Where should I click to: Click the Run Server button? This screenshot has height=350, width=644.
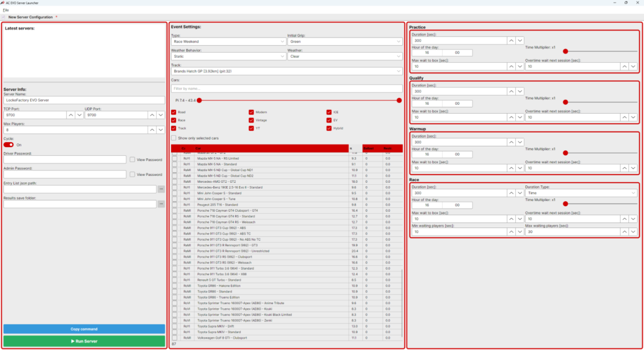pos(84,341)
